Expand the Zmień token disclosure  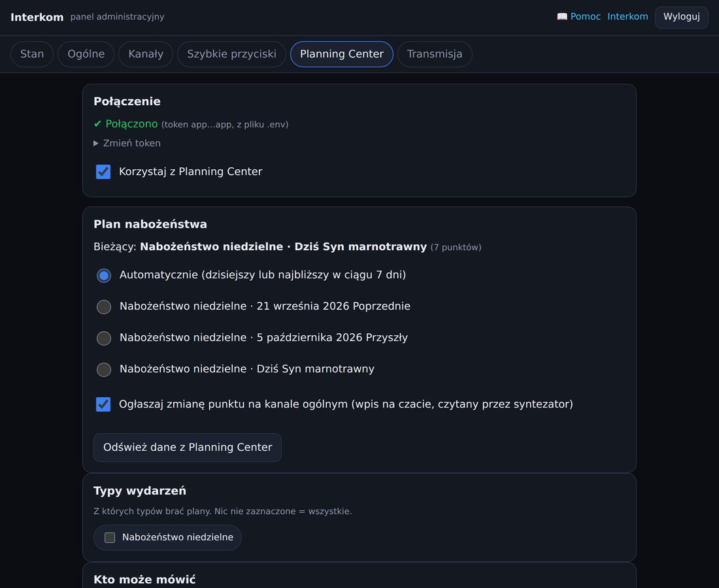click(127, 143)
